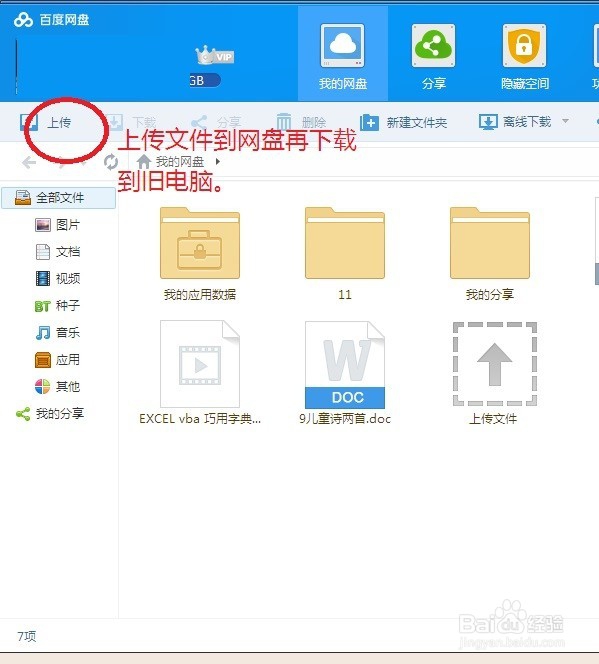599x664 pixels.
Task: Expand the 离线下载 dropdown arrow
Action: pyautogui.click(x=565, y=122)
